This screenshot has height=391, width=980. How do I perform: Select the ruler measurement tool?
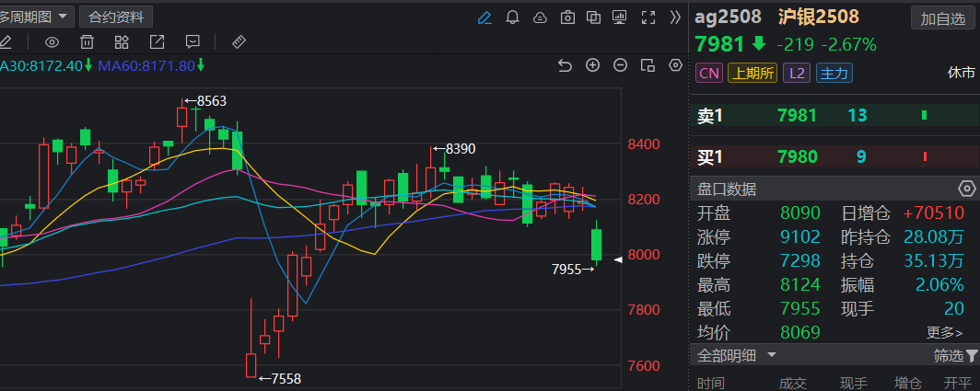[x=239, y=41]
